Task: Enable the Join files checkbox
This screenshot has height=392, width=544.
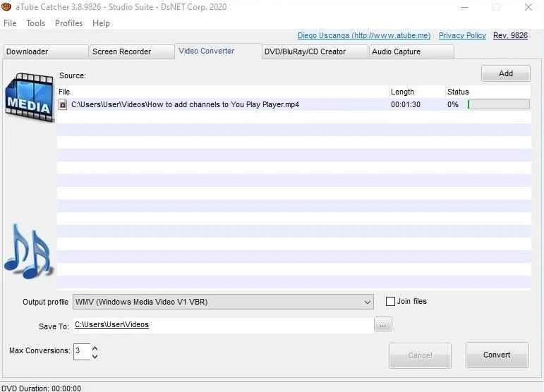Action: click(x=390, y=301)
